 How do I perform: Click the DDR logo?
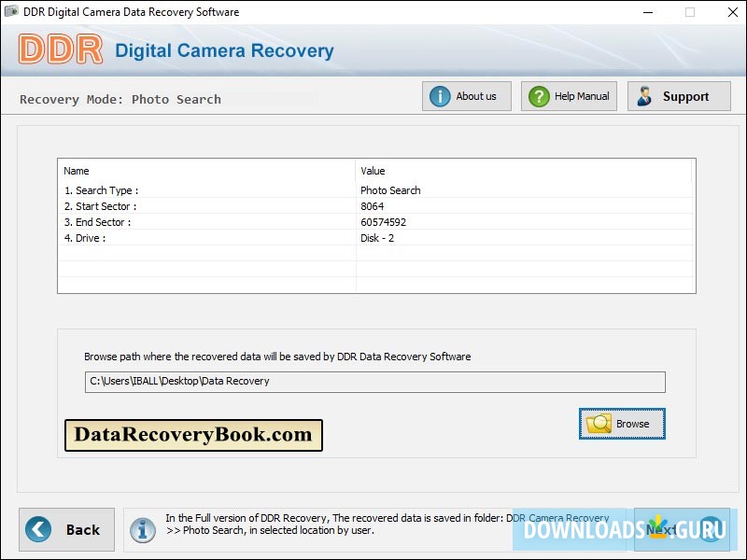pos(61,49)
